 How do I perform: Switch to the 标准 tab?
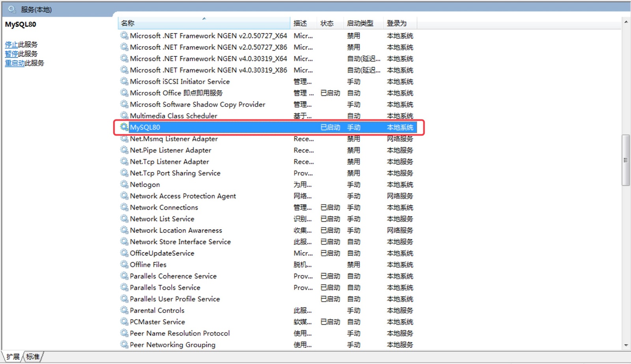(x=33, y=357)
